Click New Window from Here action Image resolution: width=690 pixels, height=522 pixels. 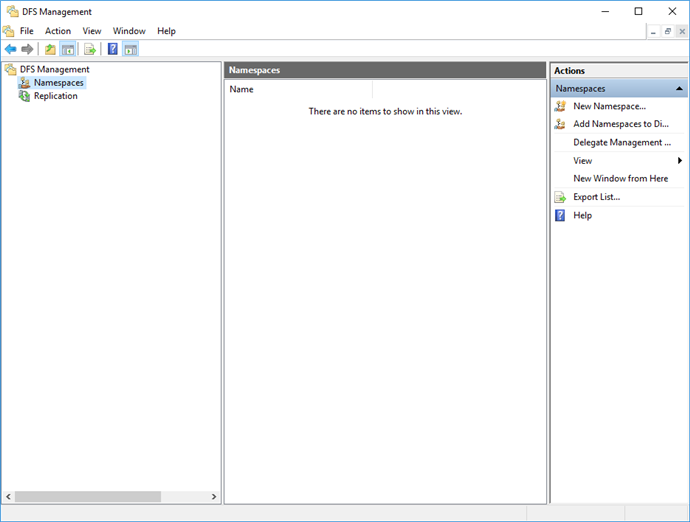pyautogui.click(x=620, y=178)
